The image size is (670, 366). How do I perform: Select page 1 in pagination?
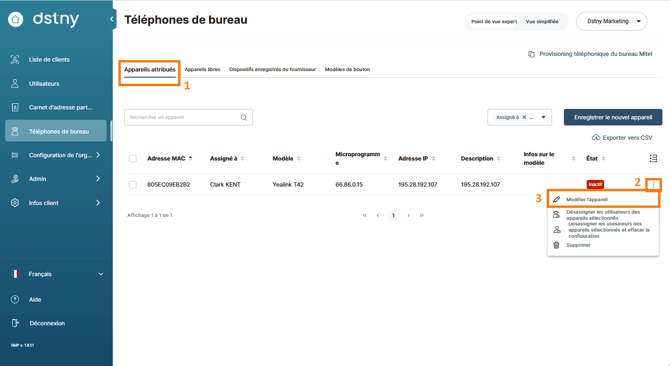[393, 215]
